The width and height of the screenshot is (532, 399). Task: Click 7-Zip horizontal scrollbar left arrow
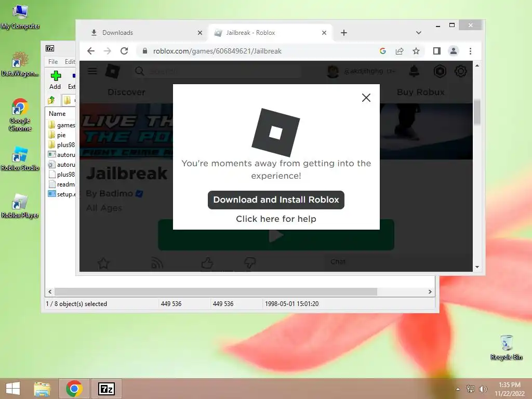(50, 292)
